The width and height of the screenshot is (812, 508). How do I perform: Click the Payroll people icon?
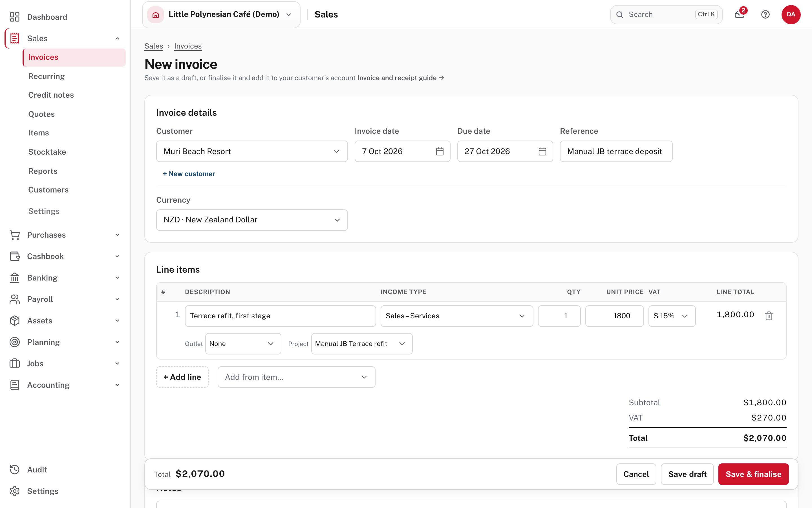pos(15,299)
